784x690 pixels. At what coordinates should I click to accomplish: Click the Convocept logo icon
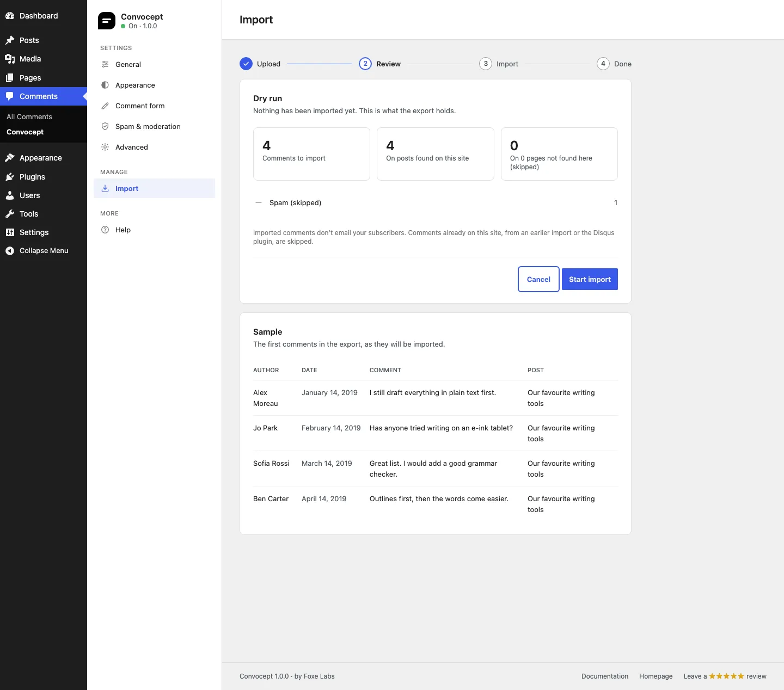[x=107, y=21]
